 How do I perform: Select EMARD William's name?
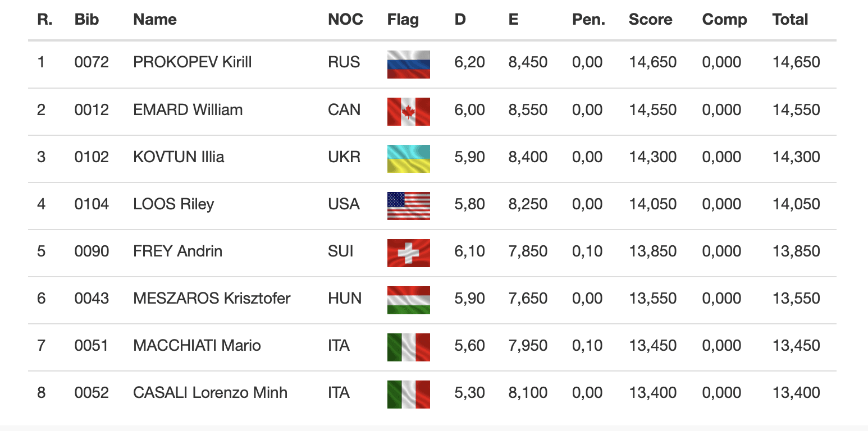pyautogui.click(x=188, y=109)
